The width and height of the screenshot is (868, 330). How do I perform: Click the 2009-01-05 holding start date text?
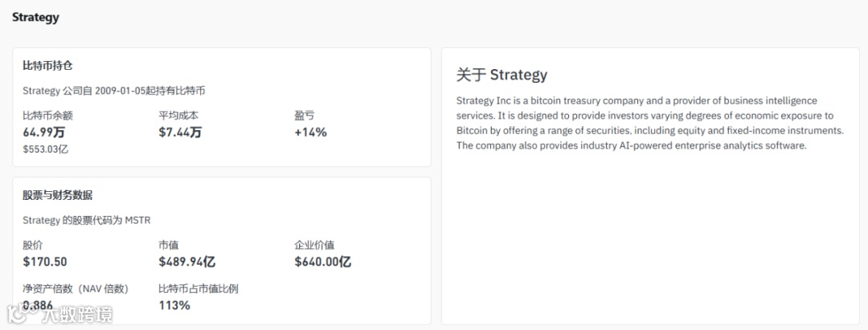pos(120,91)
